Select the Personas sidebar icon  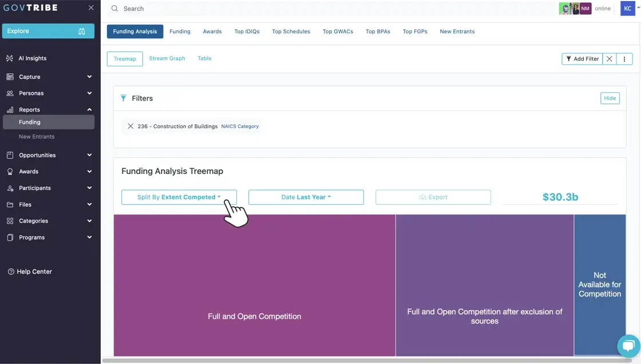coord(9,93)
